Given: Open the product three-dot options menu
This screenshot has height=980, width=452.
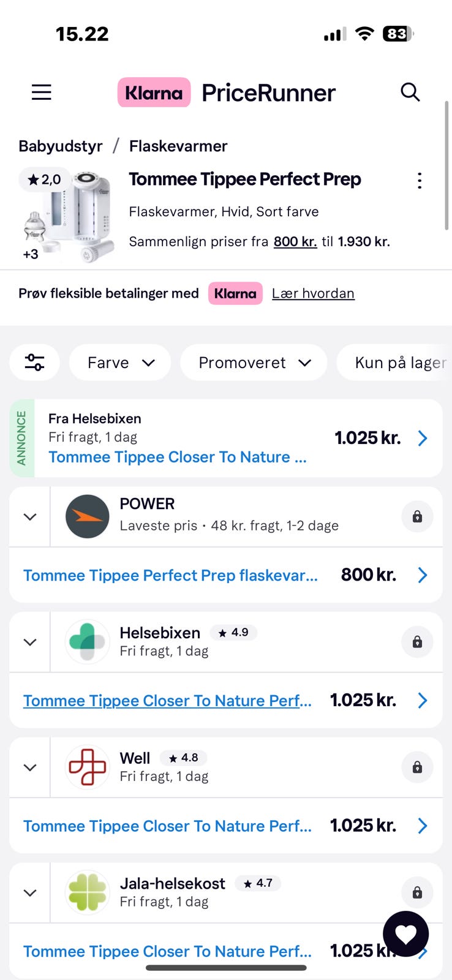Looking at the screenshot, I should coord(419,181).
